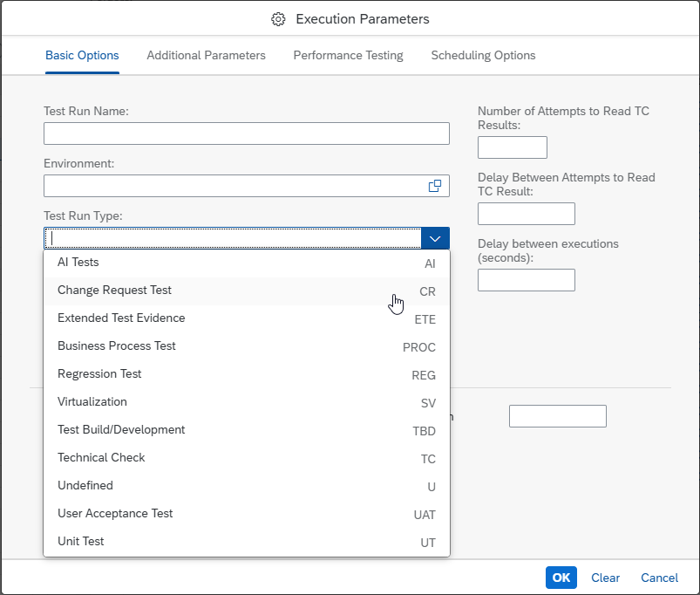Switch to Additional Parameters tab

(207, 55)
